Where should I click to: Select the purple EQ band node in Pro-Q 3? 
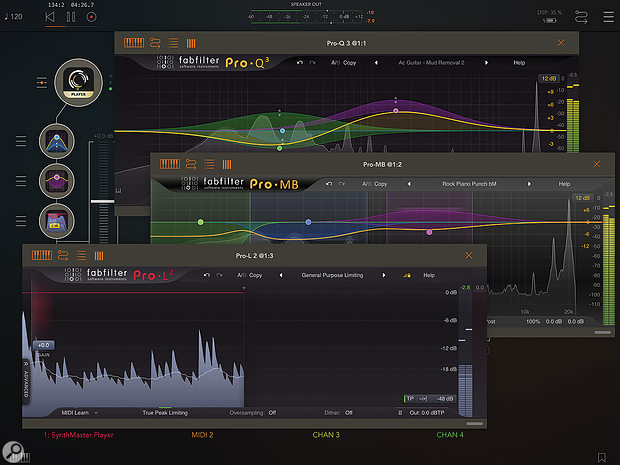pyautogui.click(x=396, y=111)
